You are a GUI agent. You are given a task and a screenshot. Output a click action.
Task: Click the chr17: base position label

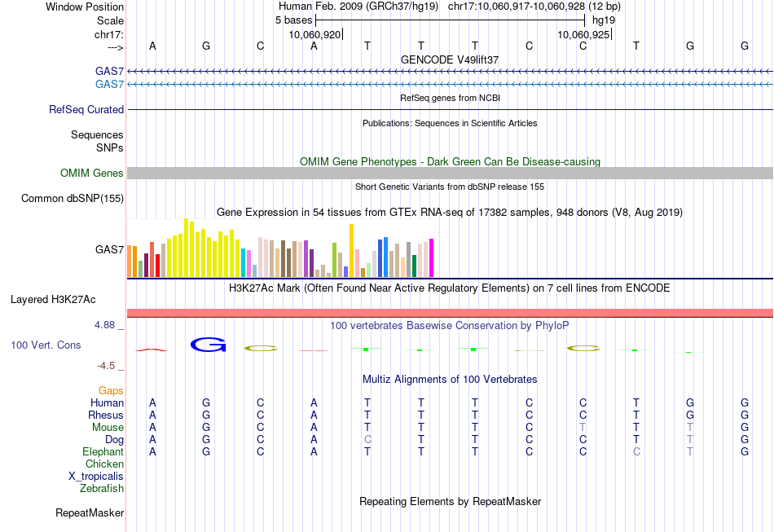coord(109,34)
